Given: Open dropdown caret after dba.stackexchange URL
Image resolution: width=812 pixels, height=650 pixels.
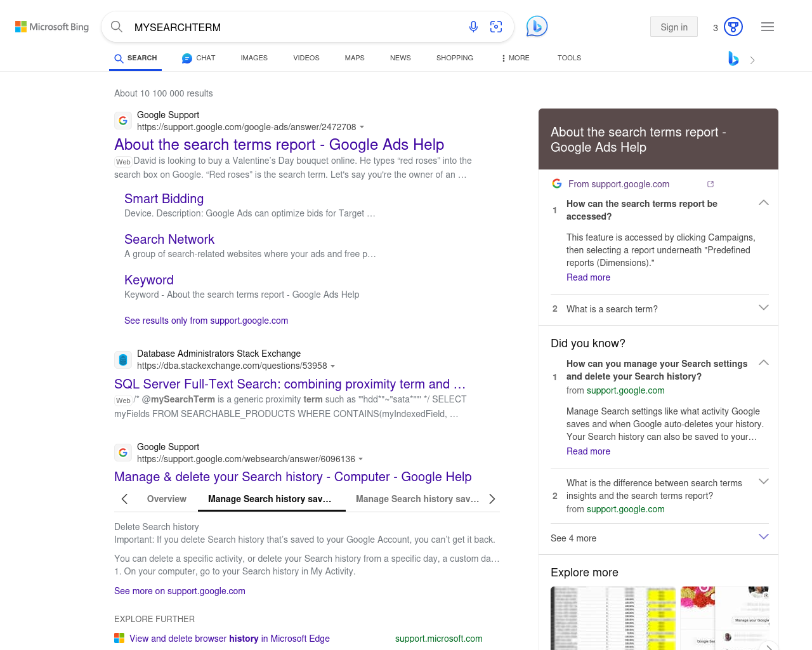Looking at the screenshot, I should click(332, 366).
